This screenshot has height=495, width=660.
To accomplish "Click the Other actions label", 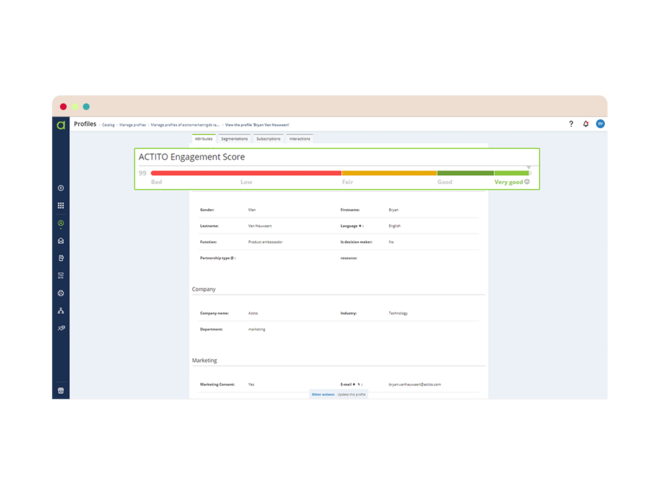I will (x=323, y=395).
